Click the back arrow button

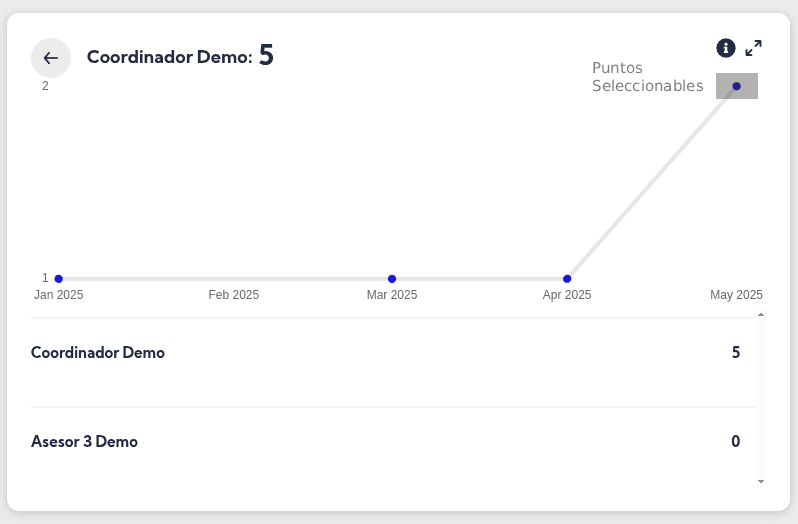pyautogui.click(x=51, y=58)
